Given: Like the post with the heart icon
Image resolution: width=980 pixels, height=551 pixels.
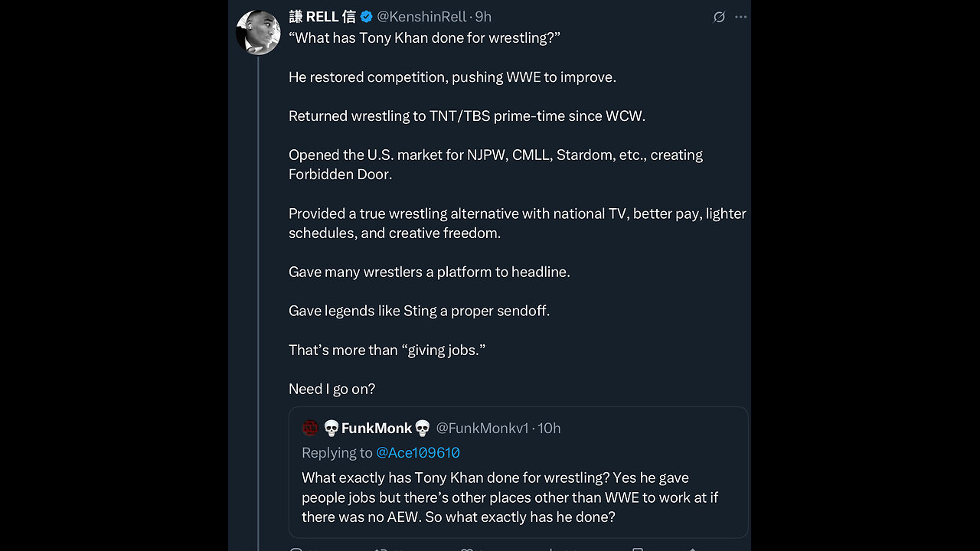Looking at the screenshot, I should coord(466,548).
